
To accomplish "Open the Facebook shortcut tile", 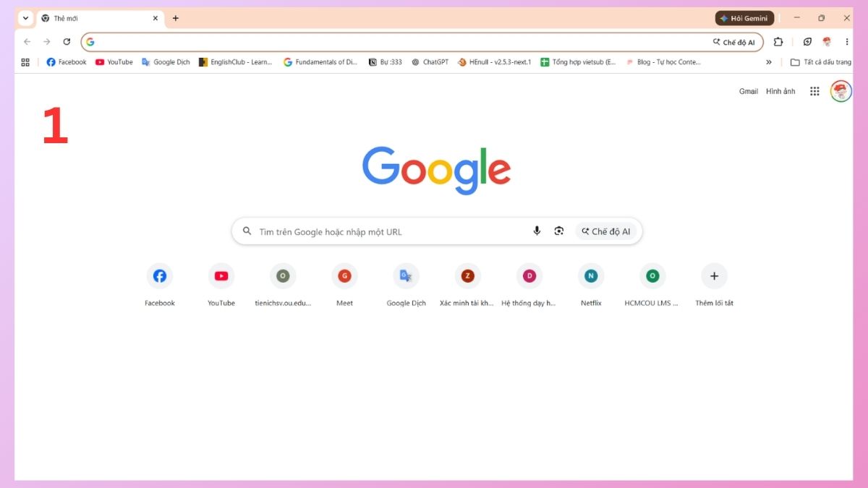I will coord(160,285).
